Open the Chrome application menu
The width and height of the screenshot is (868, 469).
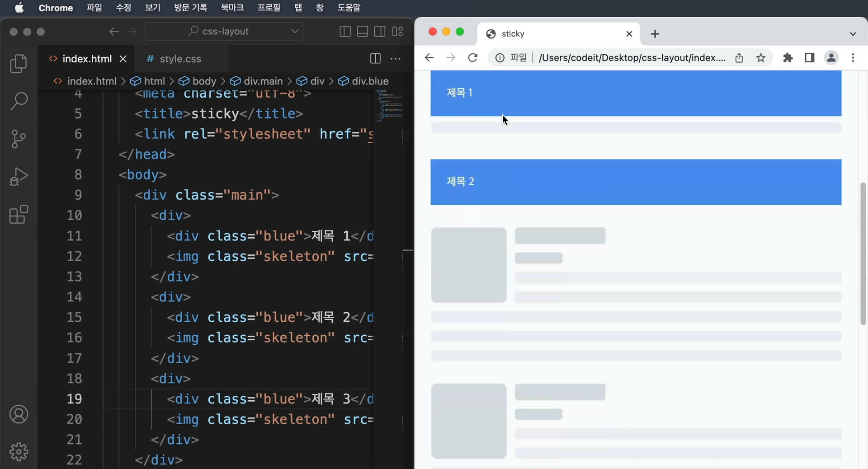pyautogui.click(x=56, y=8)
